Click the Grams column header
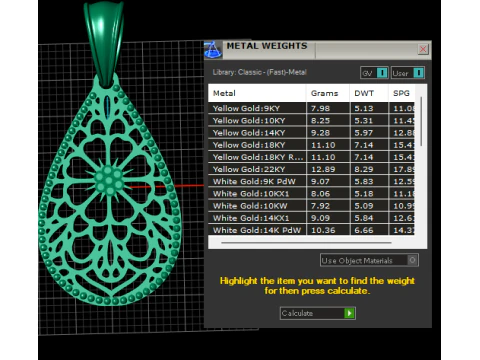Image resolution: width=480 pixels, height=360 pixels. pos(328,93)
